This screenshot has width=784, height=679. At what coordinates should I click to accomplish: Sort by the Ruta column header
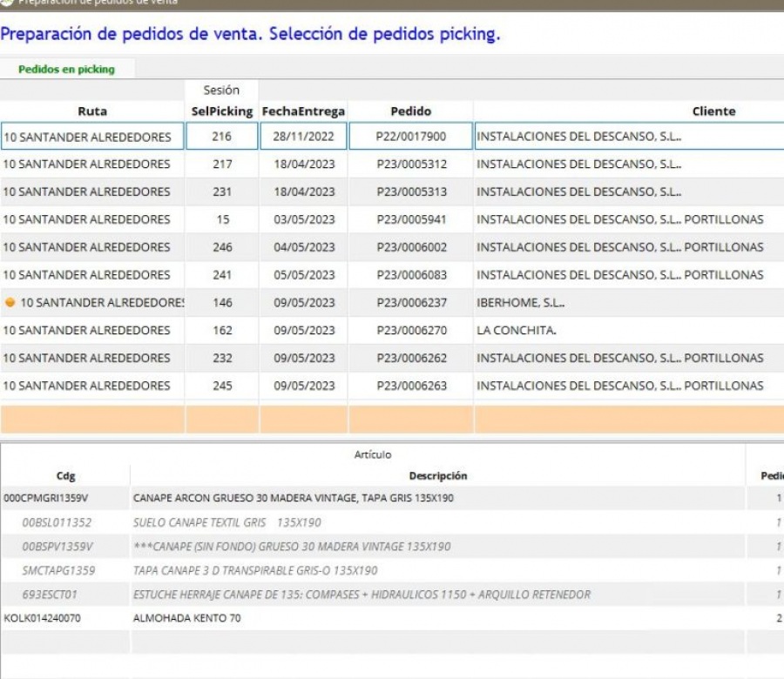tap(92, 111)
